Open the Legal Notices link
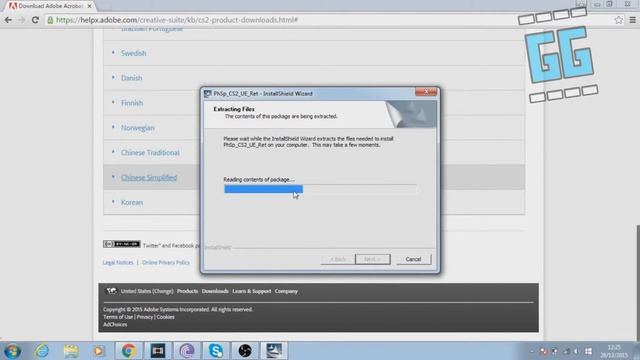The width and height of the screenshot is (640, 360). pos(118,262)
